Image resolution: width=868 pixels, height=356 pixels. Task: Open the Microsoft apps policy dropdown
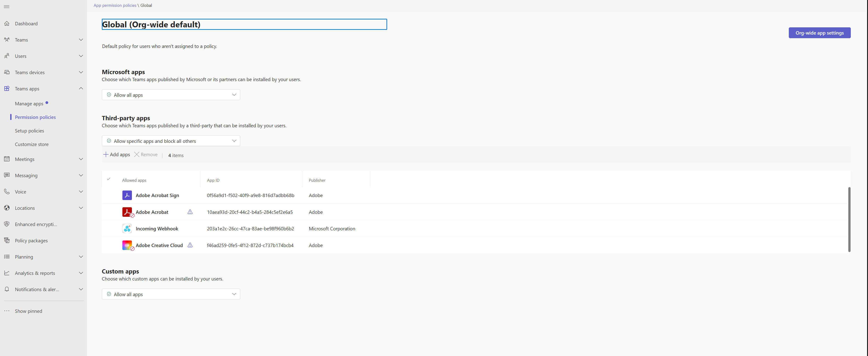tap(171, 95)
